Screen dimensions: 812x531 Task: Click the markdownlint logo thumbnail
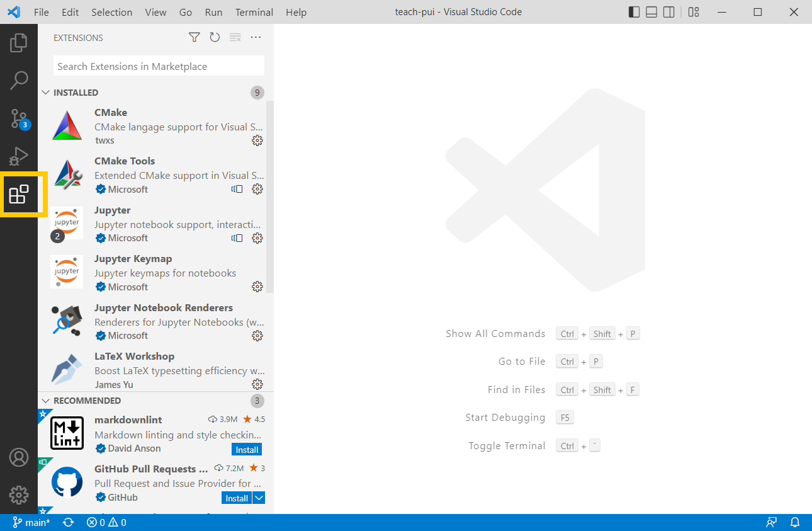pos(67,433)
